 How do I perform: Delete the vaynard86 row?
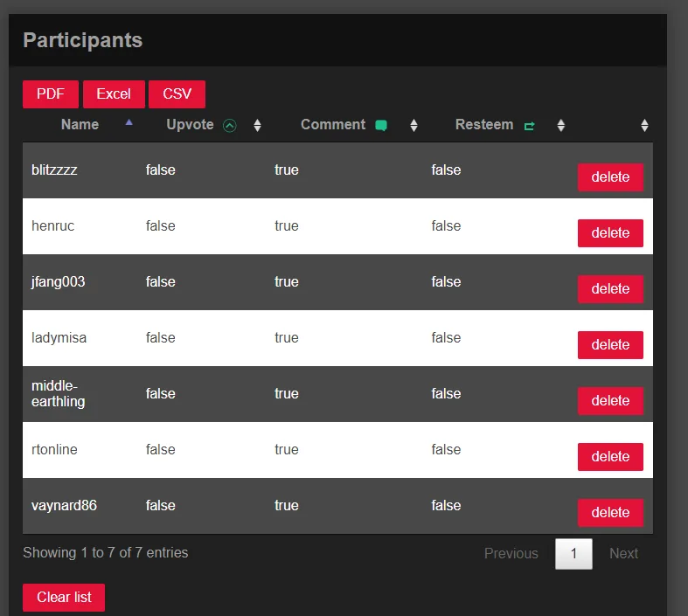tap(610, 513)
